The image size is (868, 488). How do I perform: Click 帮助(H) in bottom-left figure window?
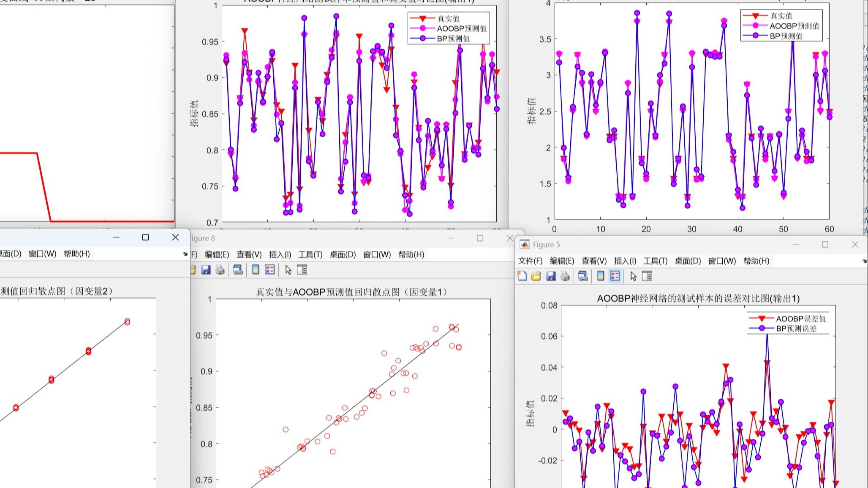click(76, 254)
